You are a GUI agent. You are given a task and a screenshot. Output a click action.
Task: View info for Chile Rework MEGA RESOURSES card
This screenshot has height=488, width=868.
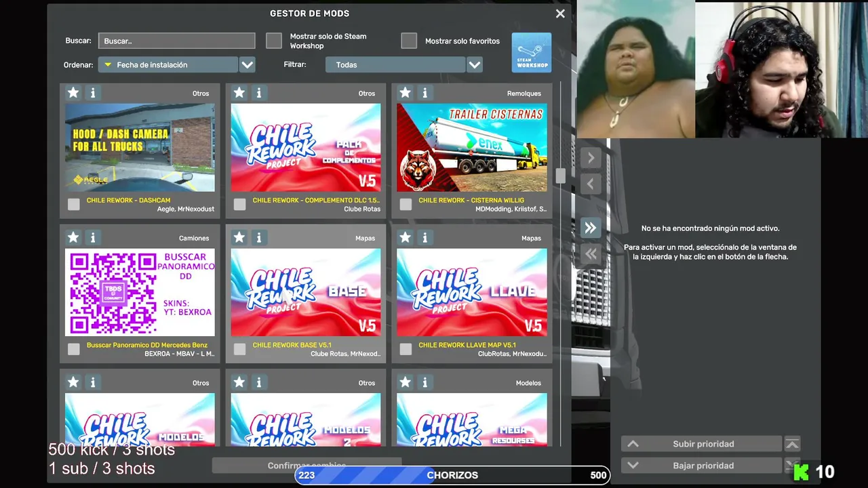pos(425,382)
